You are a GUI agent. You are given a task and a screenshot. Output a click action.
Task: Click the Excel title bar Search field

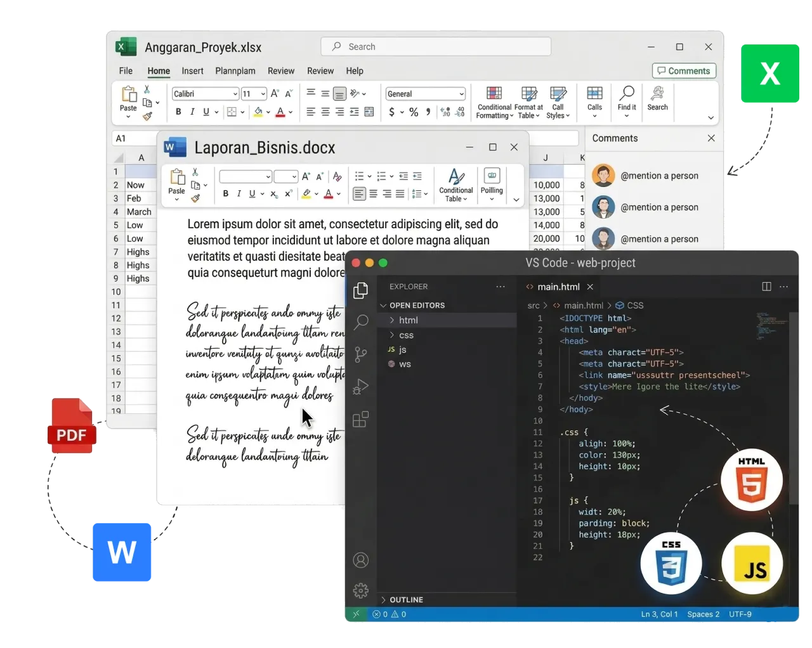436,47
